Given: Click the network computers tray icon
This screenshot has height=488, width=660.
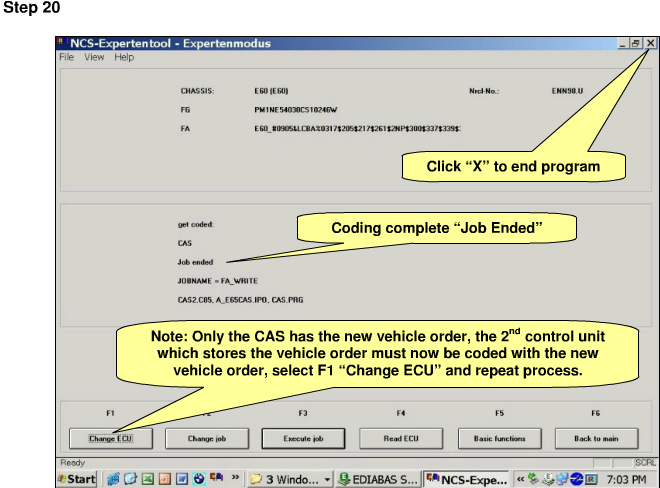Looking at the screenshot, I should (562, 479).
